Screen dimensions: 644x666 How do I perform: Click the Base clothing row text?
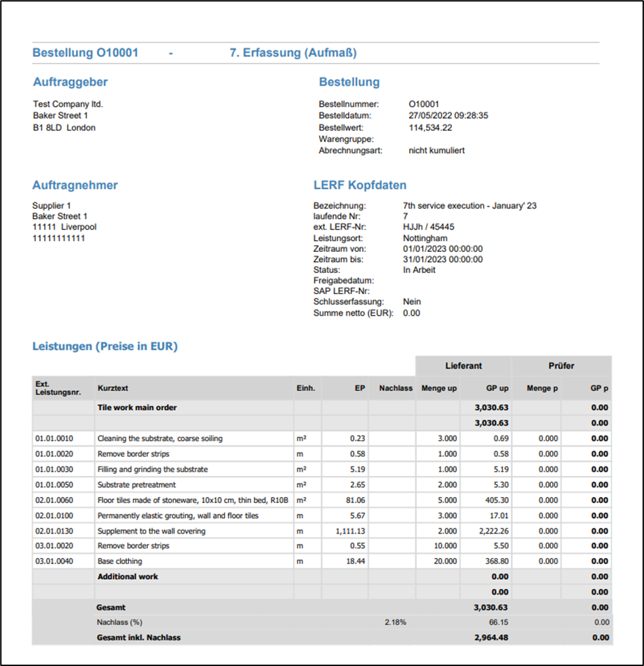click(x=119, y=561)
